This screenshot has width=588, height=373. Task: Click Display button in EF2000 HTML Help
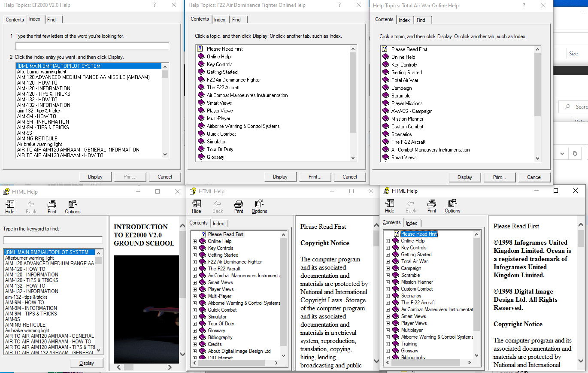click(x=87, y=363)
